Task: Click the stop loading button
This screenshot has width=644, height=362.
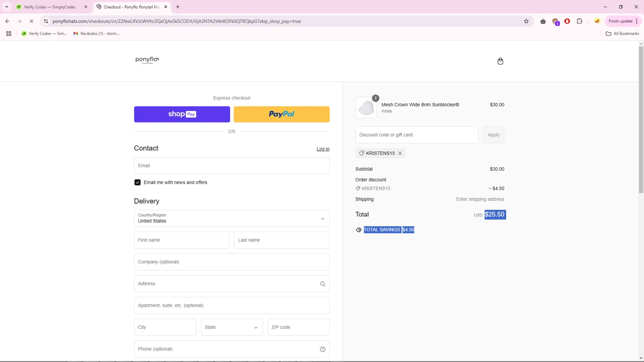Action: click(31, 21)
